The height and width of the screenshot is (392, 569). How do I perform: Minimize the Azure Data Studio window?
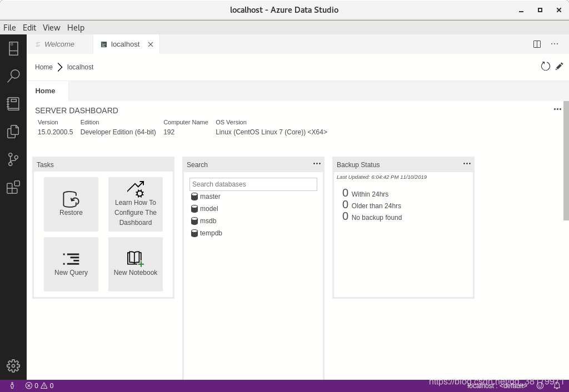pyautogui.click(x=521, y=10)
